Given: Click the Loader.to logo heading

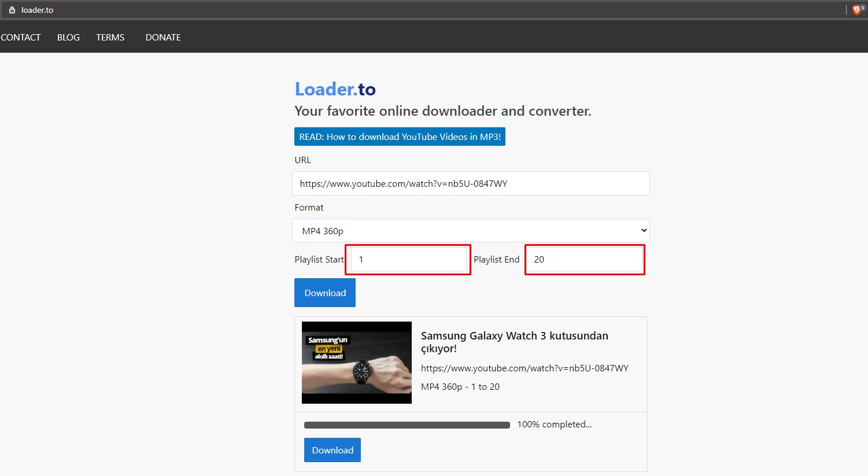Looking at the screenshot, I should 335,89.
